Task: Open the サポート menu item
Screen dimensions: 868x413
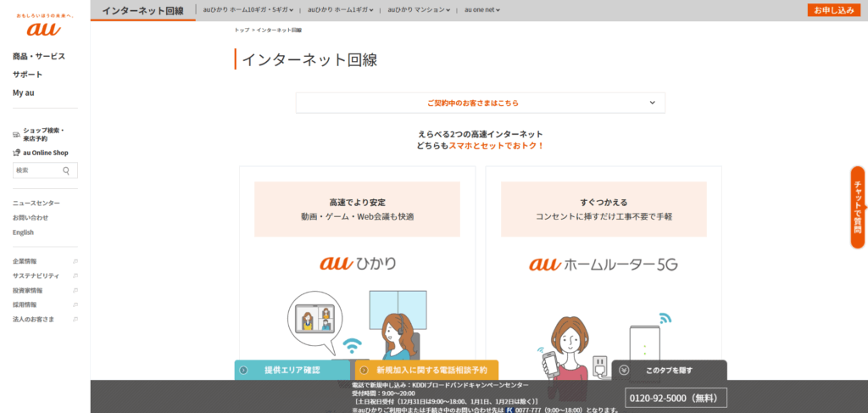Action: [27, 75]
